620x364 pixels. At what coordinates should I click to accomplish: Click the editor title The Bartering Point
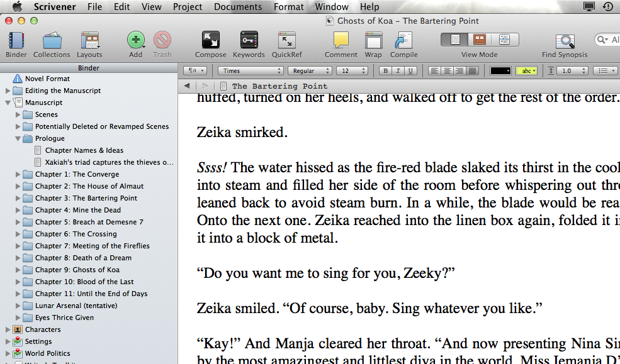pyautogui.click(x=280, y=86)
